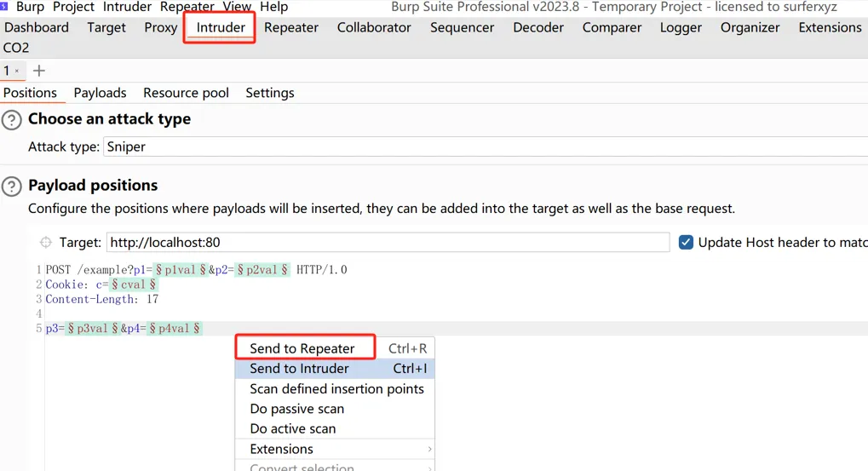868x471 pixels.
Task: Click the Target URL input field
Action: [x=388, y=243]
